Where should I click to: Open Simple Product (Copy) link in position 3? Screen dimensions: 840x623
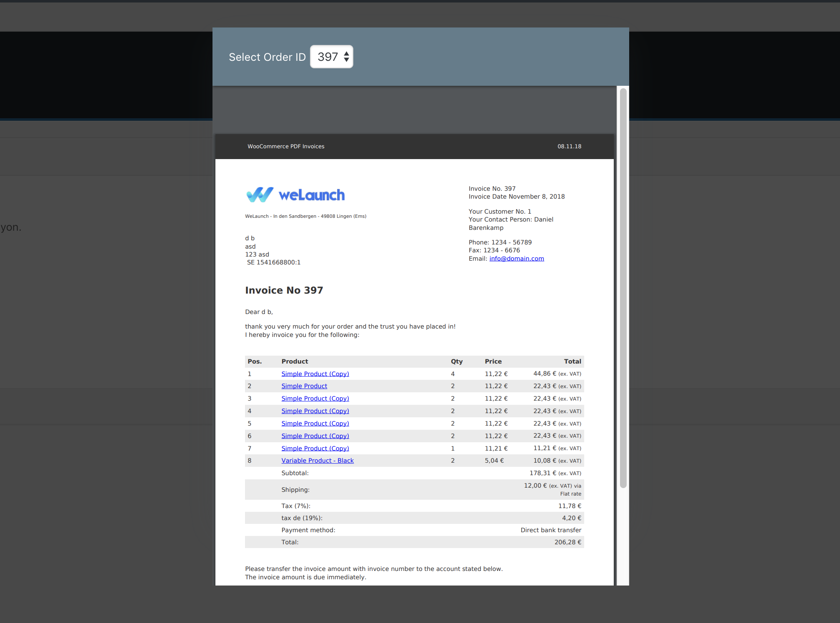[x=315, y=399]
